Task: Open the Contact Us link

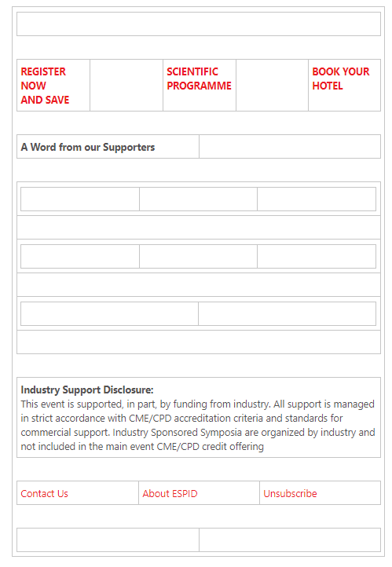Action: click(x=44, y=494)
